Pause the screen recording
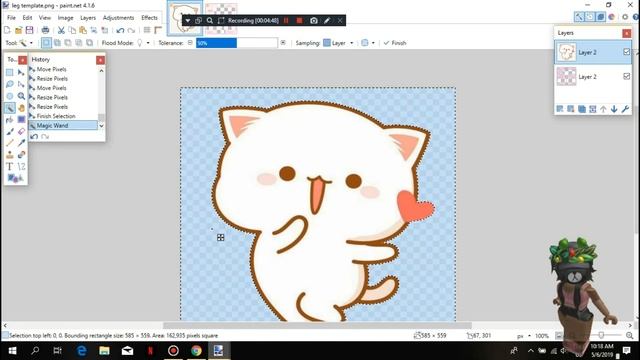Viewport: 640px width, 360px height. (x=287, y=20)
